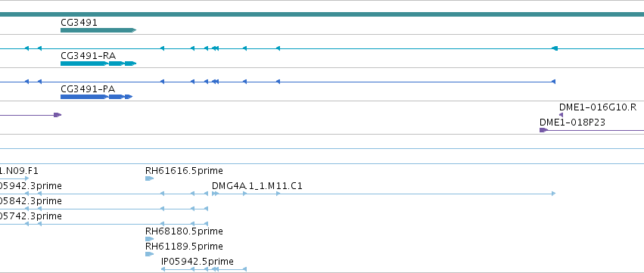Select the RH68180.5prime label
This screenshot has height=273, width=644.
coord(184,231)
